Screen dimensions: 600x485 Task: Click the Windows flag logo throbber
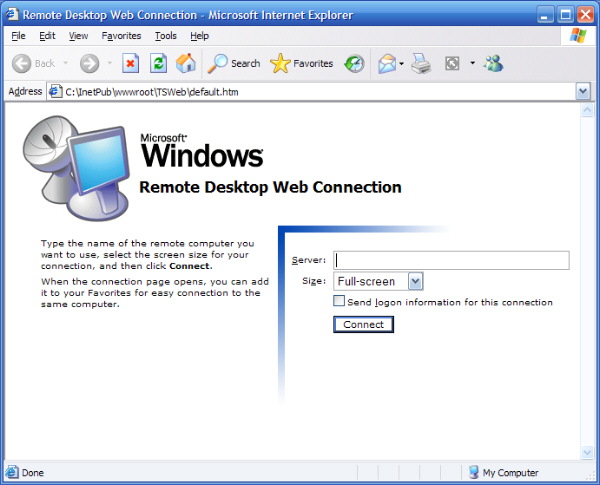(x=578, y=36)
